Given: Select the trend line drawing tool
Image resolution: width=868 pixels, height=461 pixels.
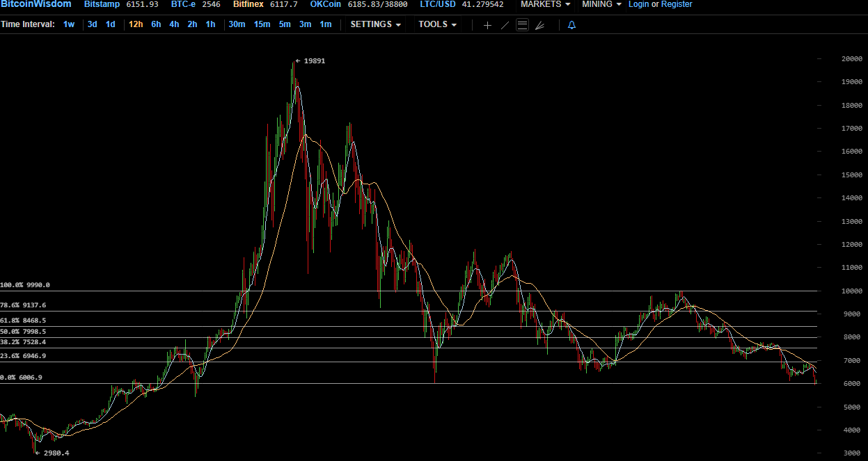Looking at the screenshot, I should (x=505, y=25).
